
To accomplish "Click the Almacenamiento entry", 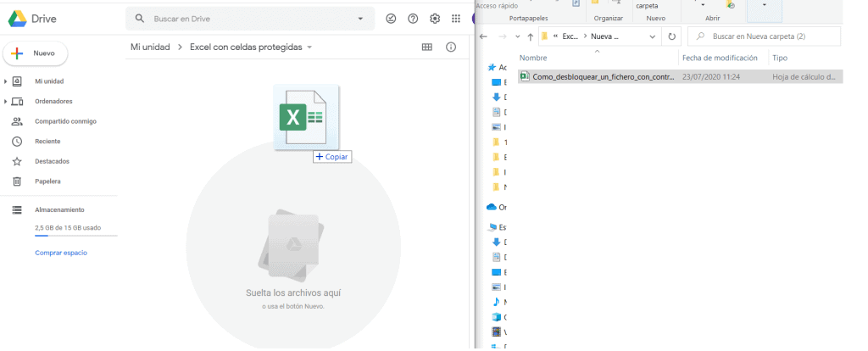I will pyautogui.click(x=60, y=209).
